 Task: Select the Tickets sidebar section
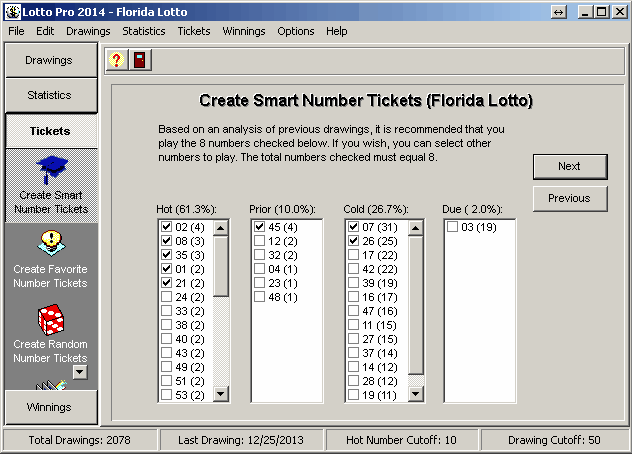(51, 131)
